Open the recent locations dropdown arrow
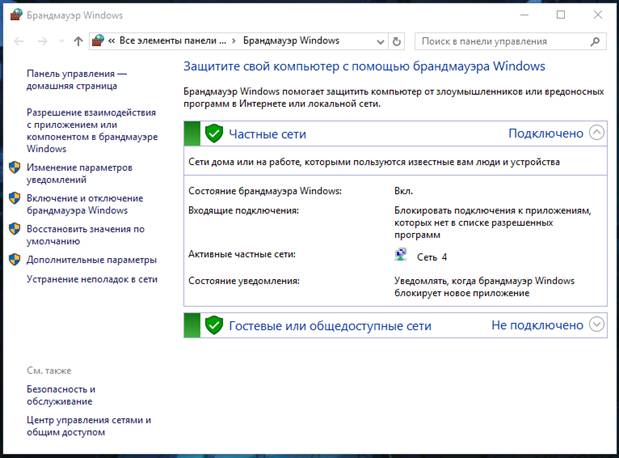 click(x=61, y=41)
